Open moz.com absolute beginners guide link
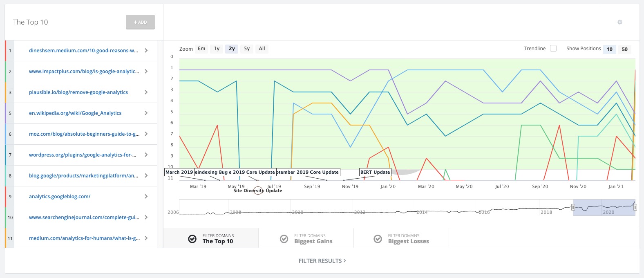 (84, 134)
